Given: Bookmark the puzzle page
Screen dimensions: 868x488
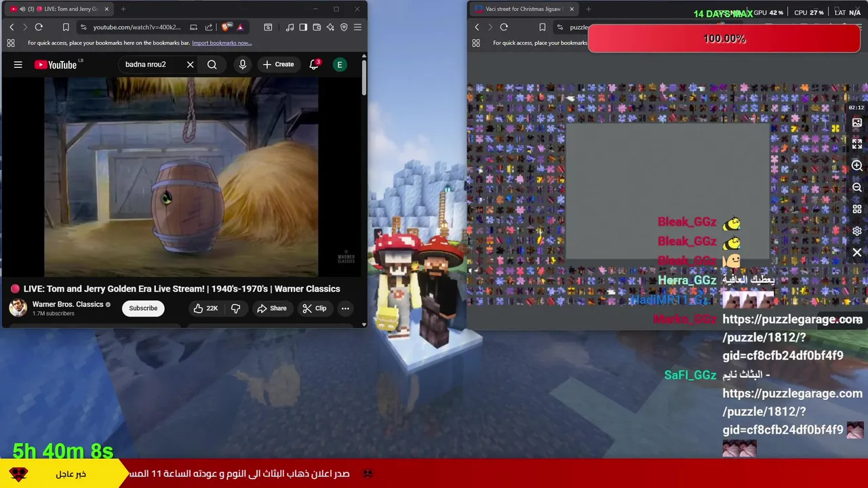Looking at the screenshot, I should click(x=542, y=27).
